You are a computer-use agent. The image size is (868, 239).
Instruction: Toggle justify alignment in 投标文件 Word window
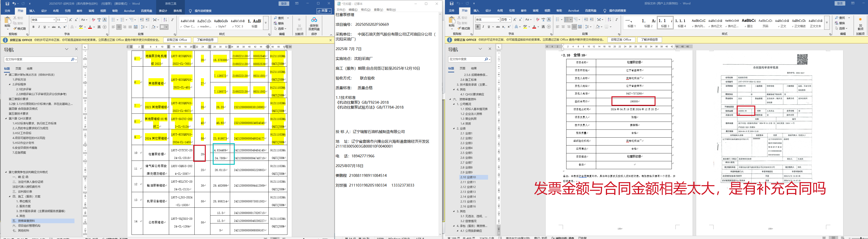[575, 27]
